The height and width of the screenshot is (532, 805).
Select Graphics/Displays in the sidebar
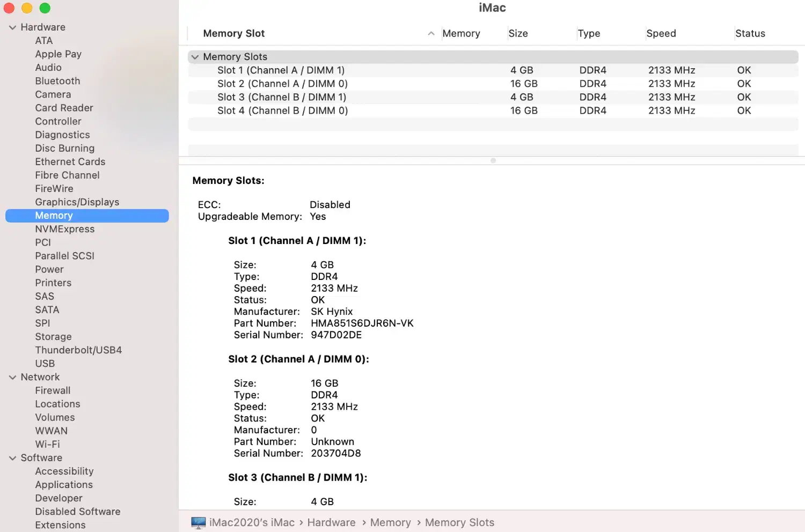coord(77,202)
